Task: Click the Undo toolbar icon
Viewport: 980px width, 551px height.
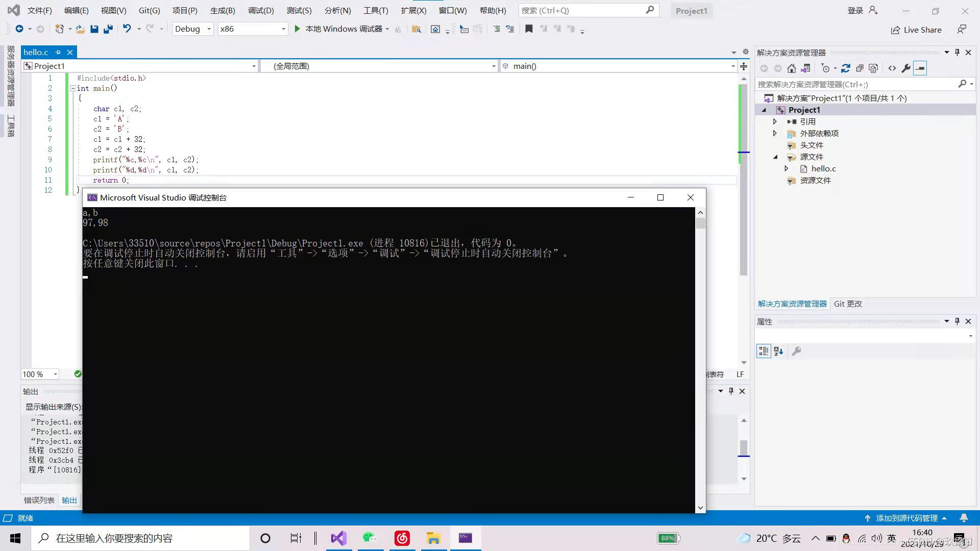Action: 127,29
